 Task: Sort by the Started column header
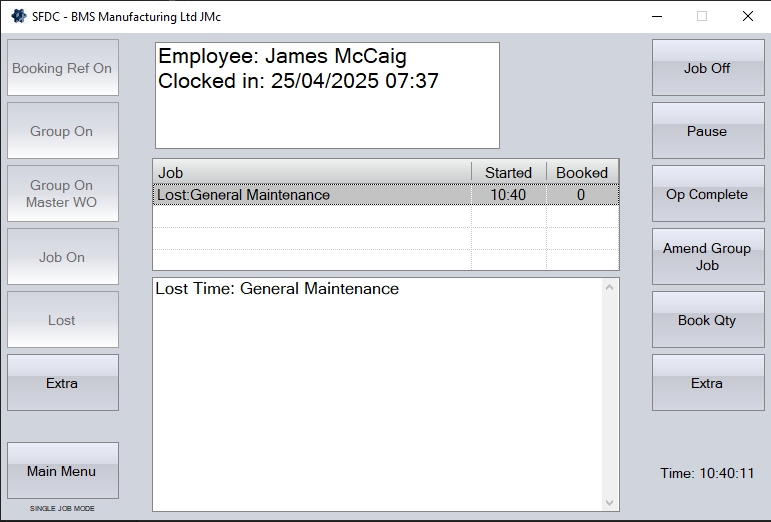pyautogui.click(x=508, y=173)
